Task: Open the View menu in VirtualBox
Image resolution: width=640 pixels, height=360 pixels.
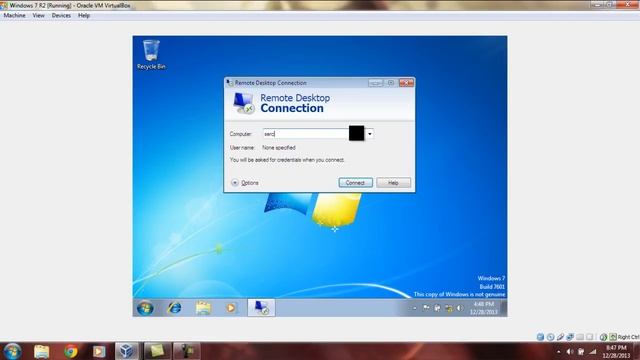Action: pos(38,15)
